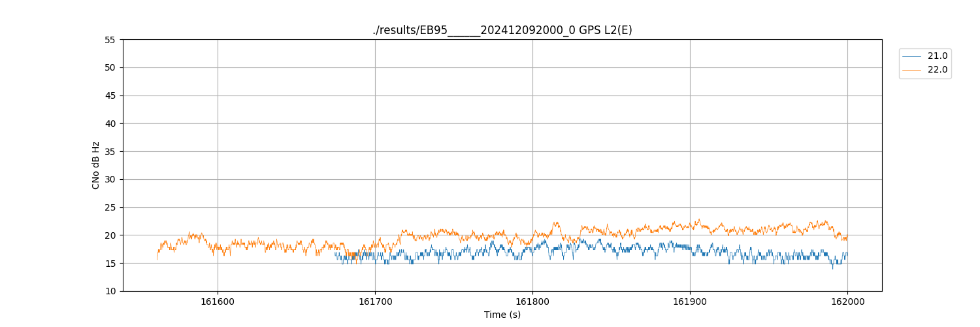Click the 161800 x-axis tick label
This screenshot has height=327, width=980.
pos(532,301)
